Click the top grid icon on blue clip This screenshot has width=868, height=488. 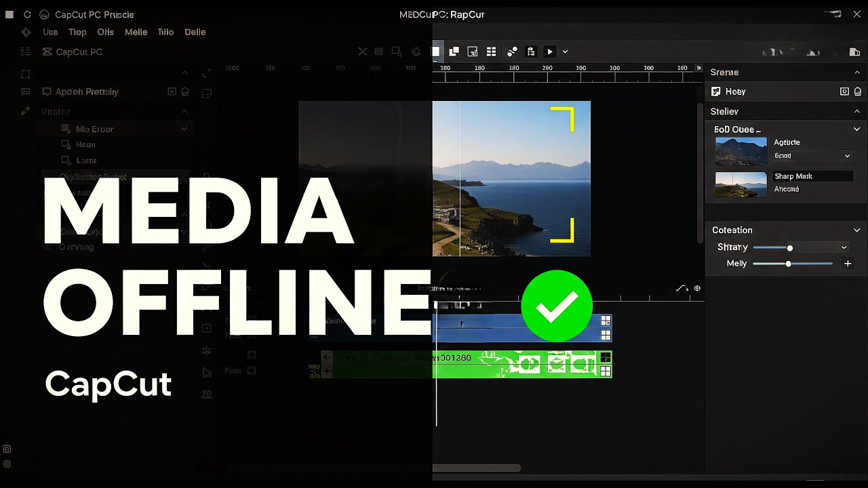click(x=606, y=321)
